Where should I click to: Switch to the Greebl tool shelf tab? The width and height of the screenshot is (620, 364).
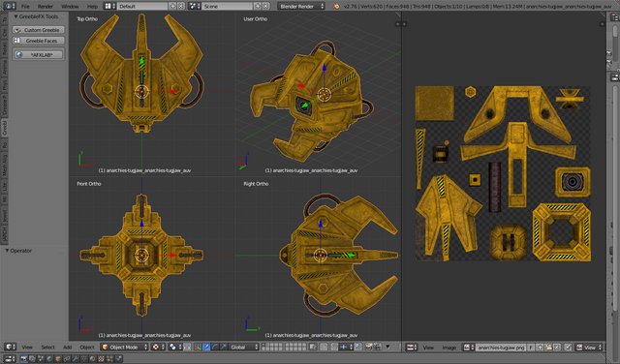tap(4, 129)
